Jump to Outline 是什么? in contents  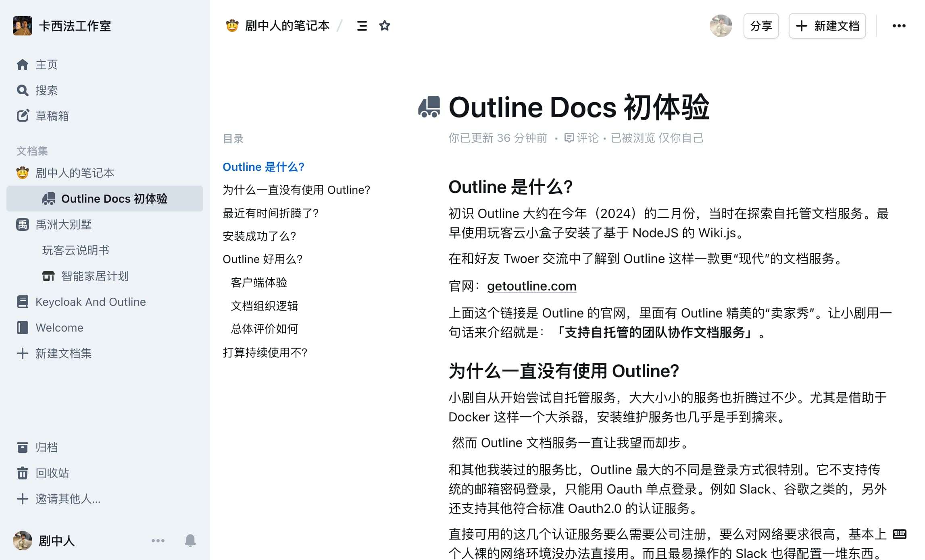263,167
